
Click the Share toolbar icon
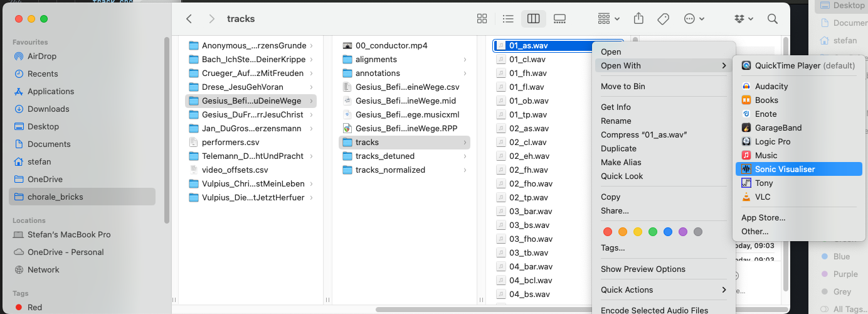[638, 19]
